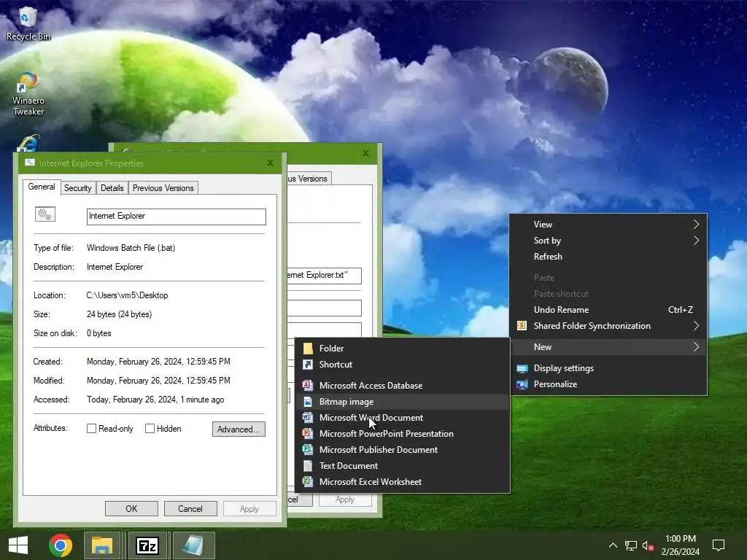The width and height of the screenshot is (747, 560).
Task: Click the taskbar clock showing 1:00 PM
Action: pyautogui.click(x=681, y=545)
